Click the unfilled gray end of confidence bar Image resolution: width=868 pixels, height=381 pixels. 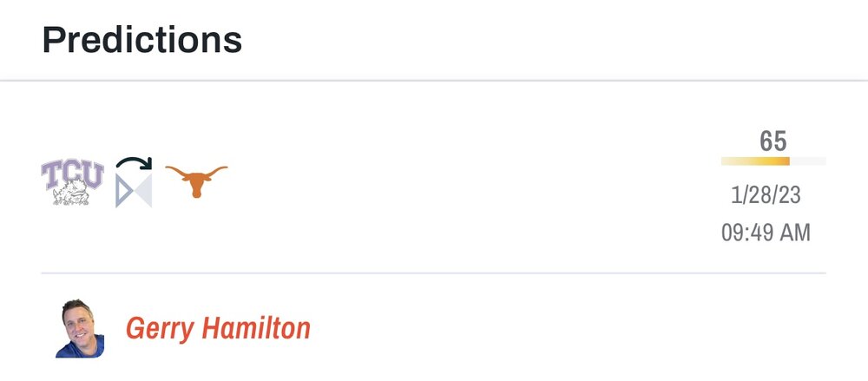click(x=808, y=161)
